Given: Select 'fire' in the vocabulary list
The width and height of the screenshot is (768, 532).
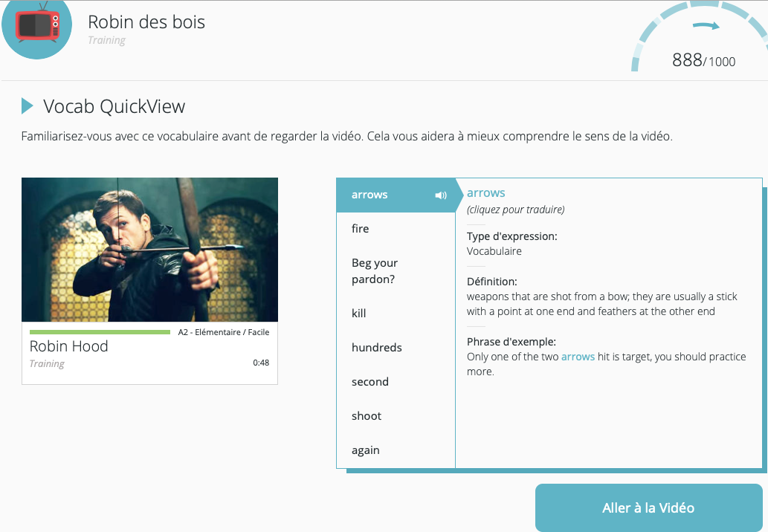Looking at the screenshot, I should [361, 229].
